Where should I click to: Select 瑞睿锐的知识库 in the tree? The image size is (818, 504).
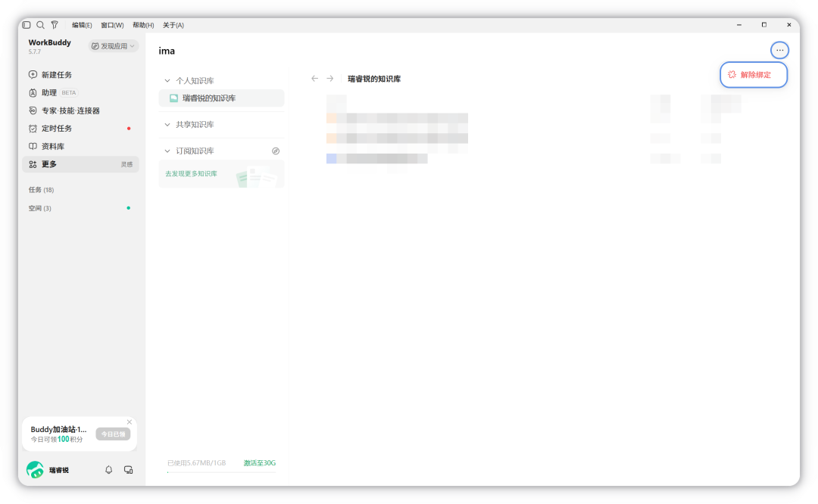222,98
